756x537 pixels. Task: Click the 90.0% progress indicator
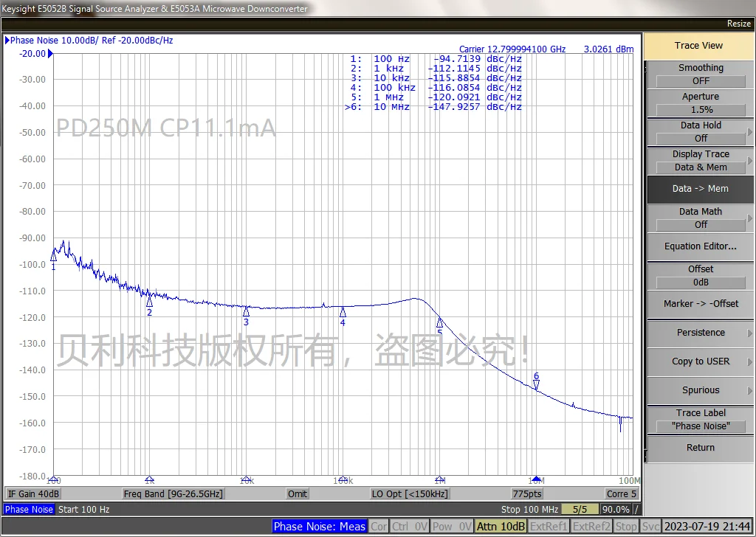616,510
